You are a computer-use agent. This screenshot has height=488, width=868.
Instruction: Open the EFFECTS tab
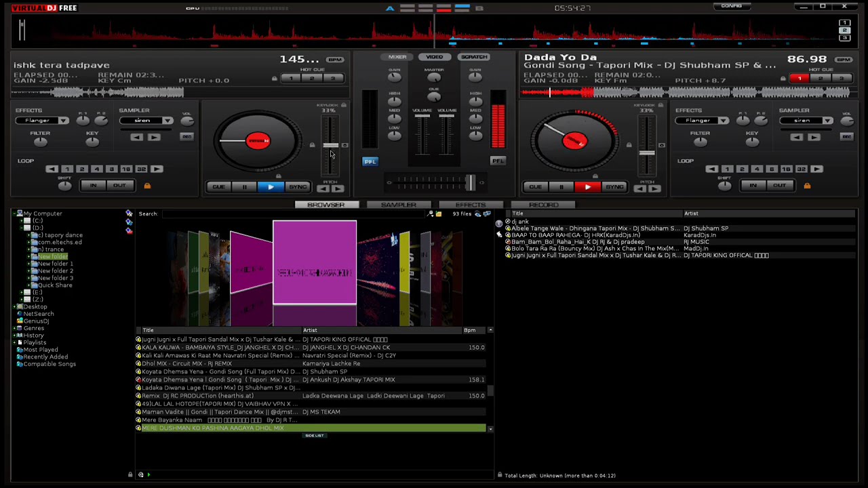[x=471, y=205]
